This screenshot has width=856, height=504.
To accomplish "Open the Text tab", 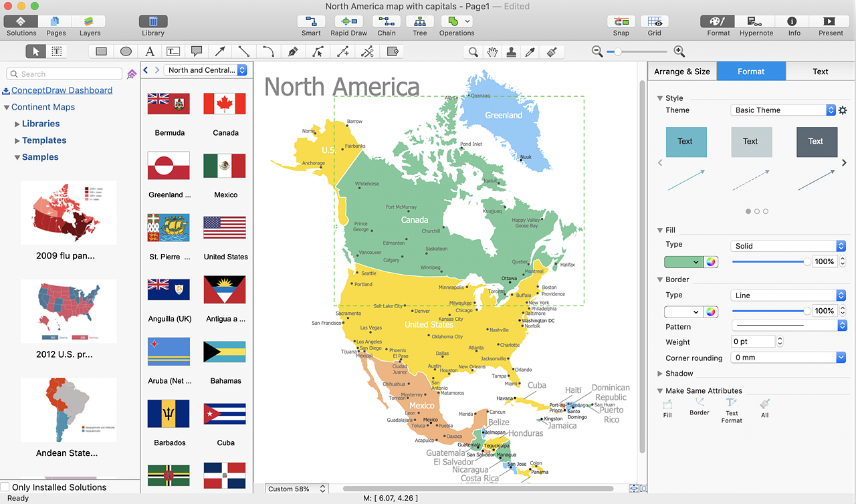I will (x=820, y=72).
